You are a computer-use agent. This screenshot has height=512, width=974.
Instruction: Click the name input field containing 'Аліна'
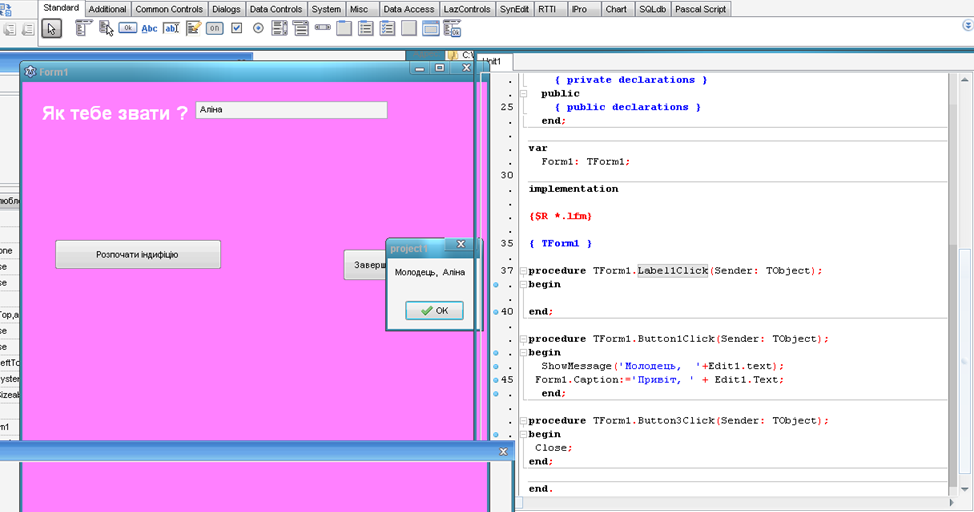coord(291,110)
